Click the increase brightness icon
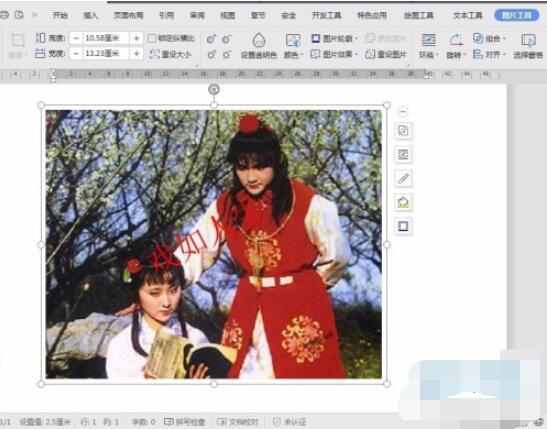The image size is (547, 429). (211, 55)
